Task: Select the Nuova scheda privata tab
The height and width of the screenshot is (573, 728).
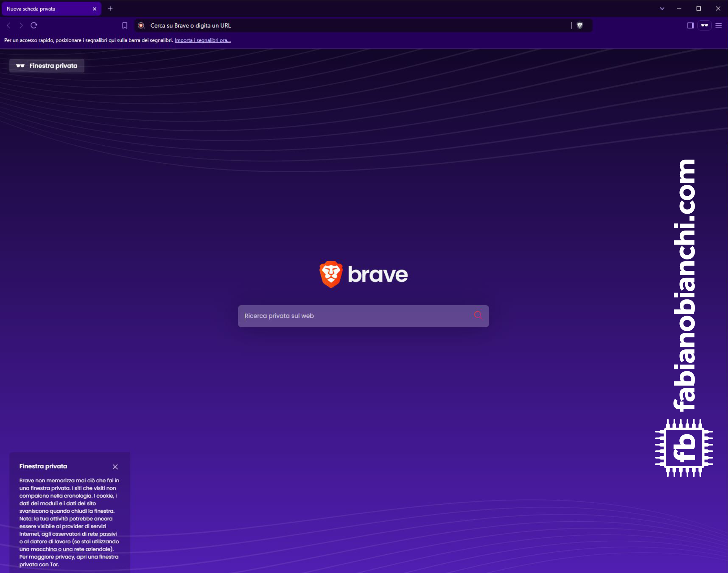Action: pyautogui.click(x=52, y=9)
